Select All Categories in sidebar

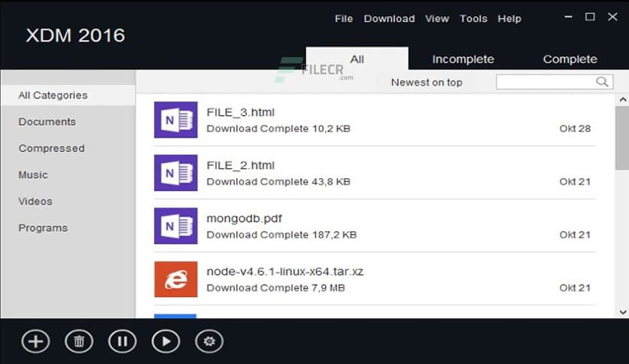(68, 95)
